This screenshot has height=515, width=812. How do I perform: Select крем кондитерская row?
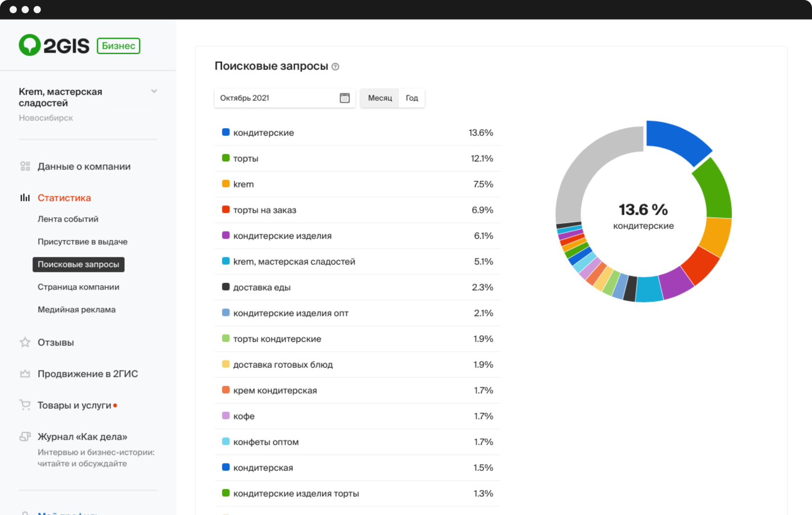(x=358, y=390)
